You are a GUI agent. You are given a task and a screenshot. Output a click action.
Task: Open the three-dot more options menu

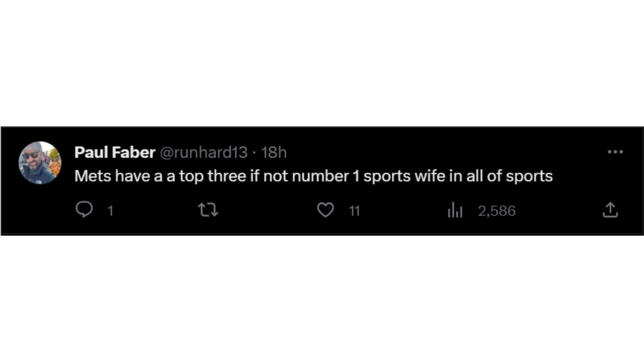click(x=615, y=152)
